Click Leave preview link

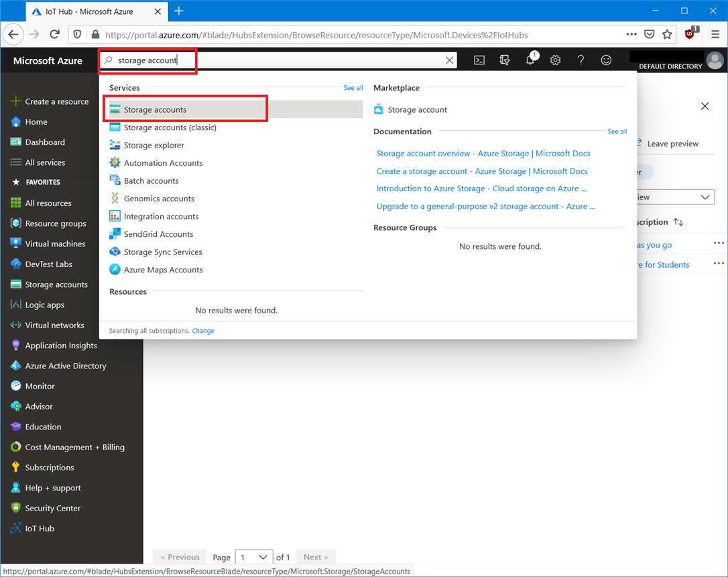click(673, 144)
